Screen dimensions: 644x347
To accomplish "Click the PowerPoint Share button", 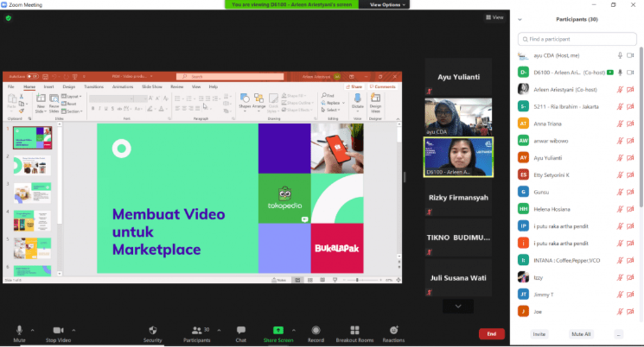I will [354, 87].
